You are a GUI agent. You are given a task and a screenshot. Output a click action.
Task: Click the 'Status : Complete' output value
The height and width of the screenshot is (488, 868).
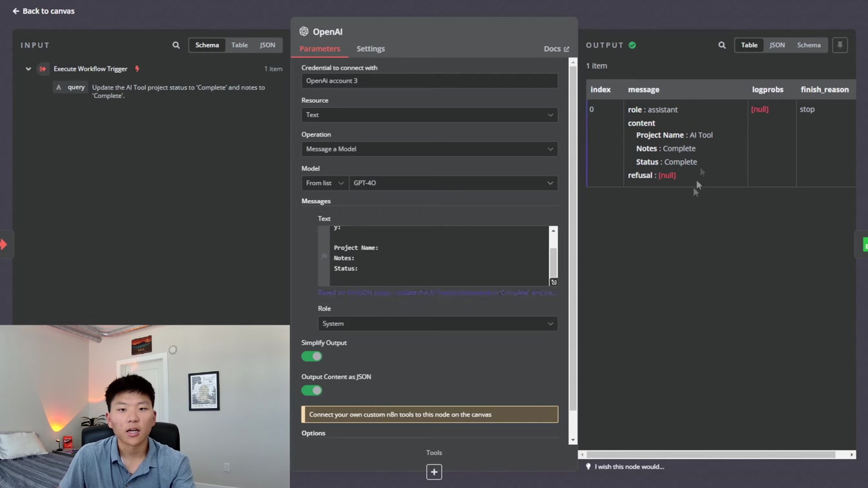666,162
